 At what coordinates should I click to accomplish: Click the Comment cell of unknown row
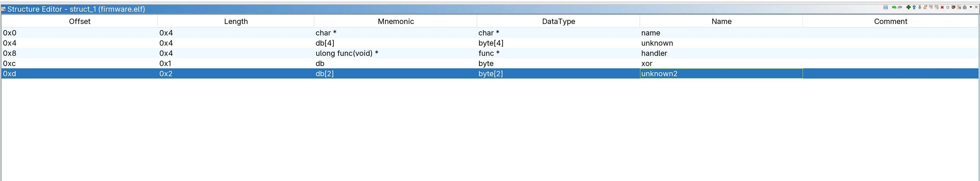(x=890, y=43)
